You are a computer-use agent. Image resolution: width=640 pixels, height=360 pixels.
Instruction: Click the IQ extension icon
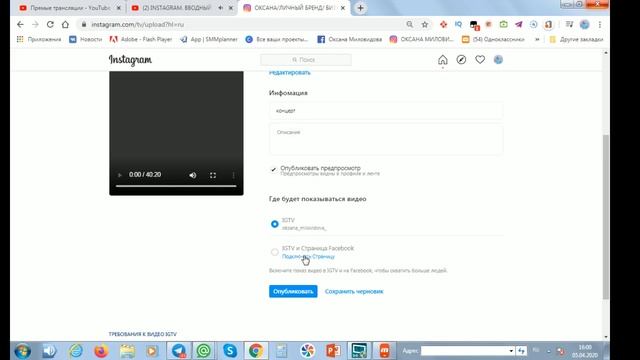pos(458,24)
